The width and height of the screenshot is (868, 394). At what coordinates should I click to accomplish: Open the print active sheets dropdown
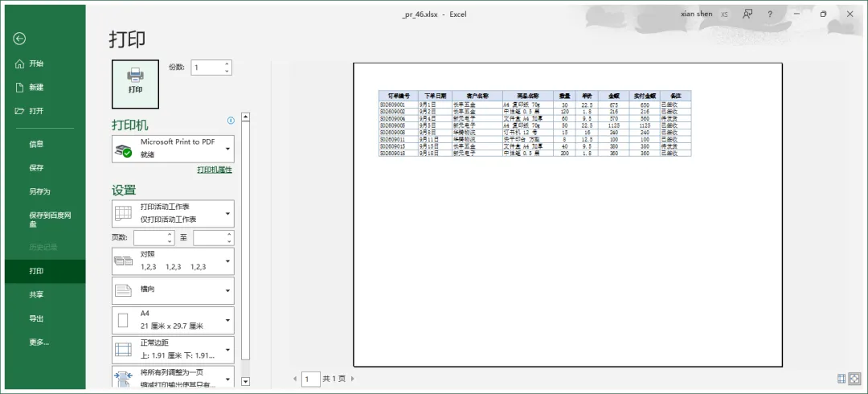(173, 213)
